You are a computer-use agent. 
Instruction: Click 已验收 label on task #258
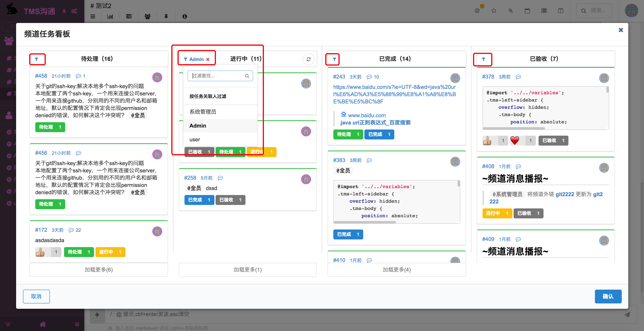pyautogui.click(x=230, y=200)
